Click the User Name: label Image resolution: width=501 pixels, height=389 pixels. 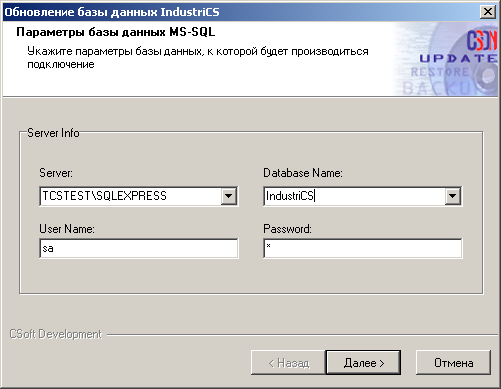[67, 229]
